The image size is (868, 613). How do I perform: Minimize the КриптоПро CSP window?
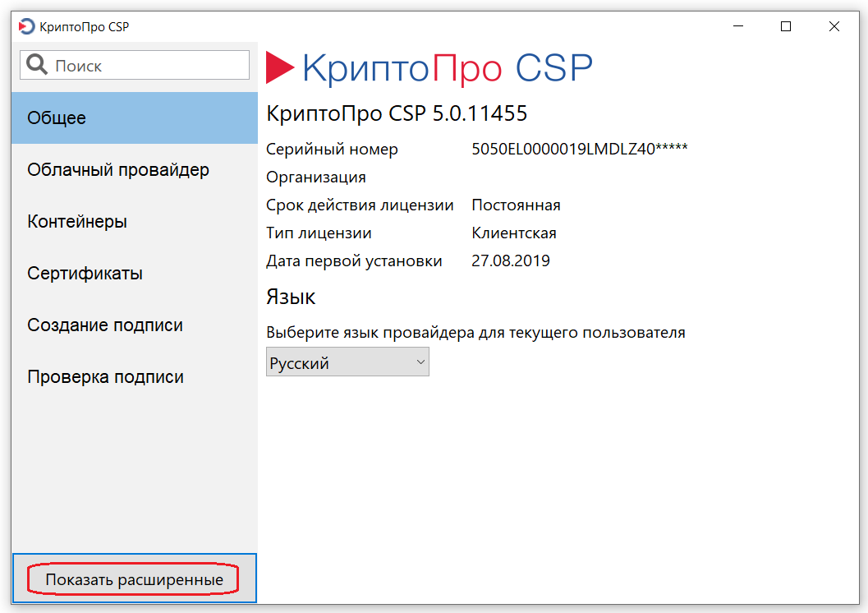(x=738, y=26)
